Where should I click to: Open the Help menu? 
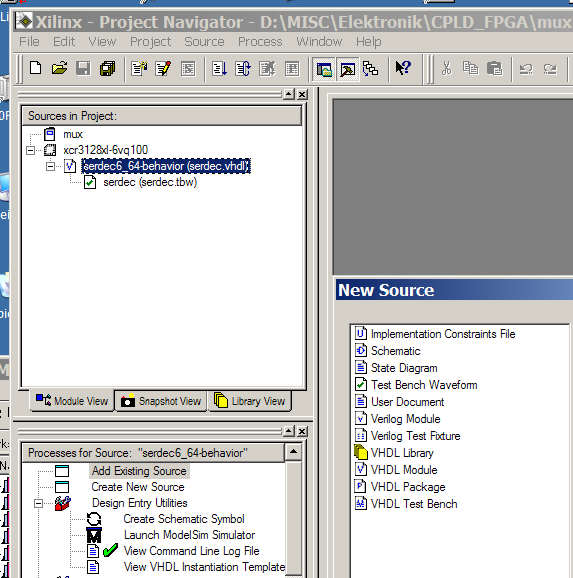369,42
